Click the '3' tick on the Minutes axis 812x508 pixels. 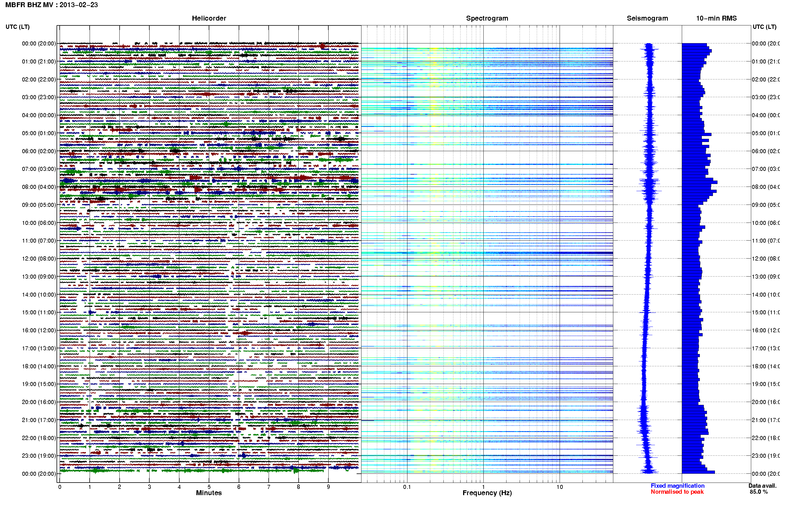tap(149, 487)
